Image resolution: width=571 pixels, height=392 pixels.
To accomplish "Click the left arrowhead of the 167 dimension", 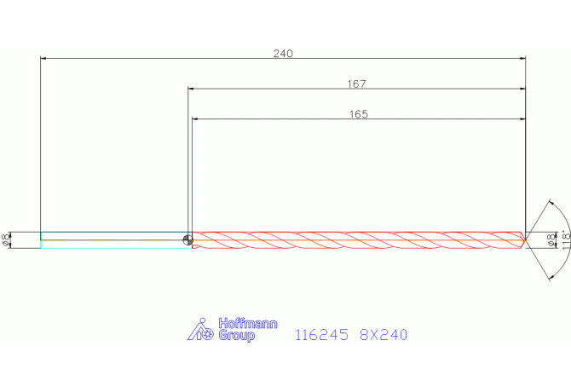I will coord(191,89).
